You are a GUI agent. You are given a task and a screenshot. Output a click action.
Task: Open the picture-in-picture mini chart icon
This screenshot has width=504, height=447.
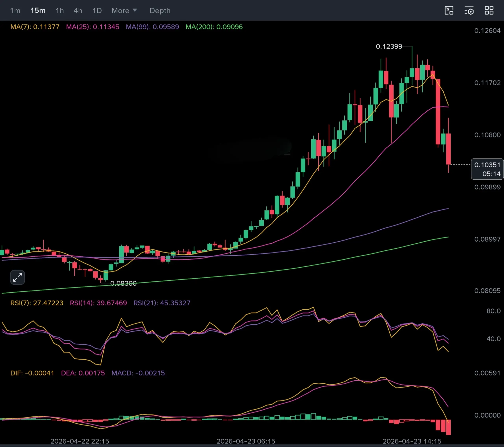[449, 11]
